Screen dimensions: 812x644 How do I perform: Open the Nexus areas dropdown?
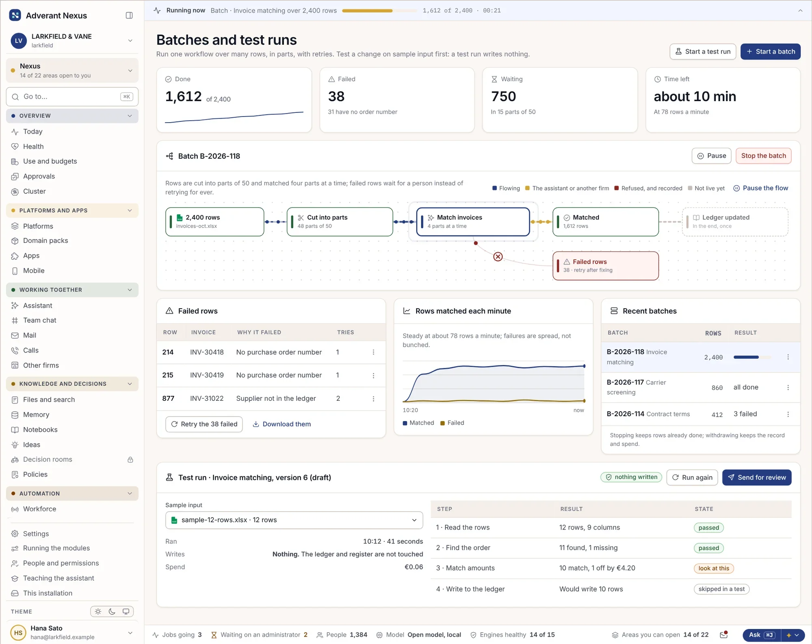click(x=72, y=71)
